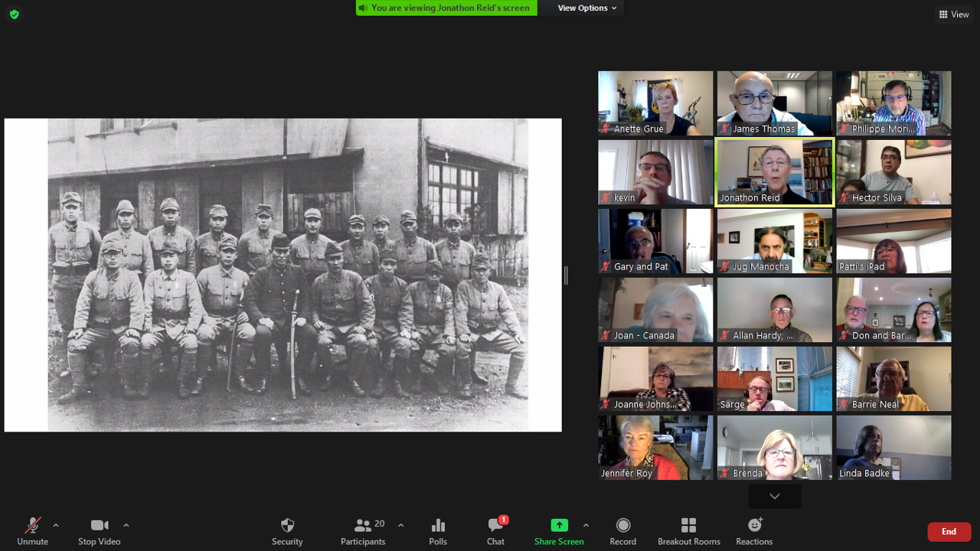
Task: Open the Participants panel
Action: 363,526
